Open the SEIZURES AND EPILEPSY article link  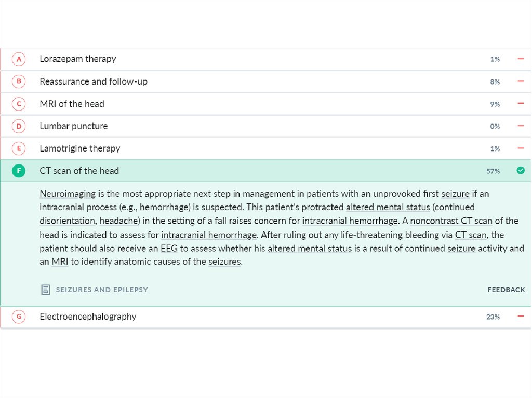click(x=102, y=290)
